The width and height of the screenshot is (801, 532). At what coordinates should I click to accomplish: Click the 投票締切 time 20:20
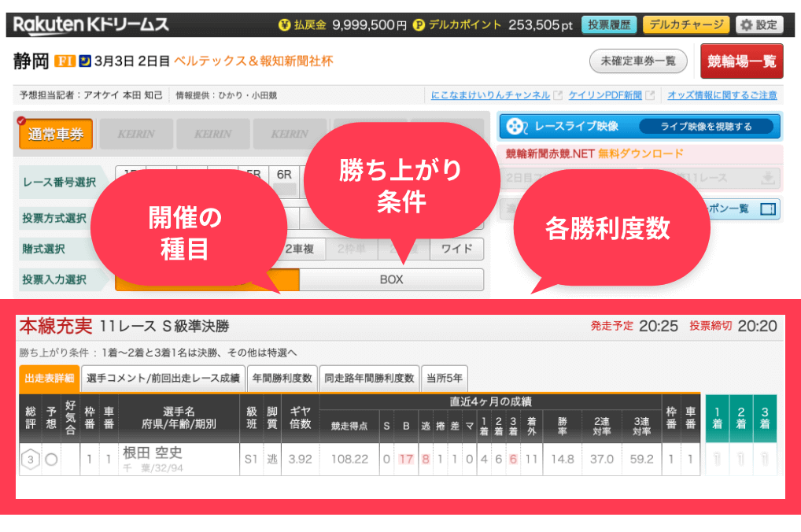pos(757,326)
